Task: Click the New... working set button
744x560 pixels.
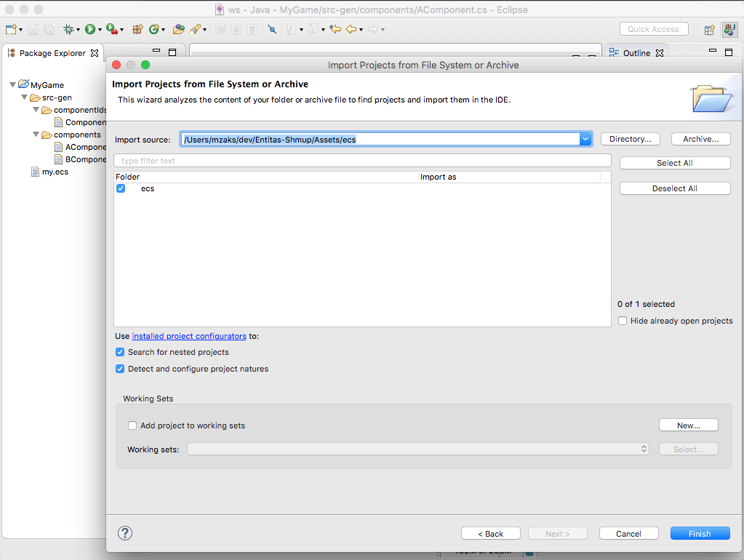Action: click(x=689, y=425)
